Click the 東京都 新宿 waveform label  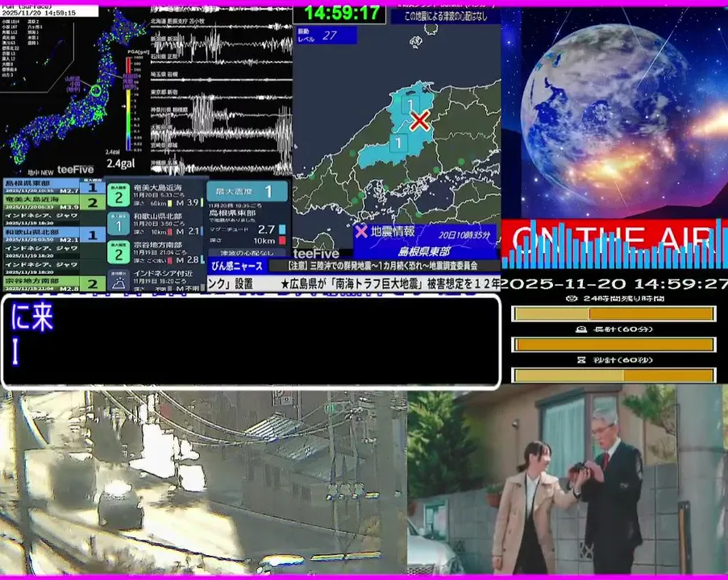[x=164, y=93]
